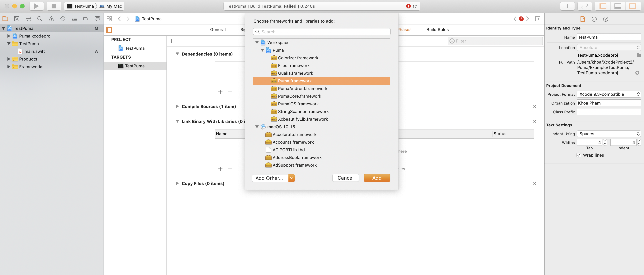Switch to the Build Rules tab

coord(437,29)
